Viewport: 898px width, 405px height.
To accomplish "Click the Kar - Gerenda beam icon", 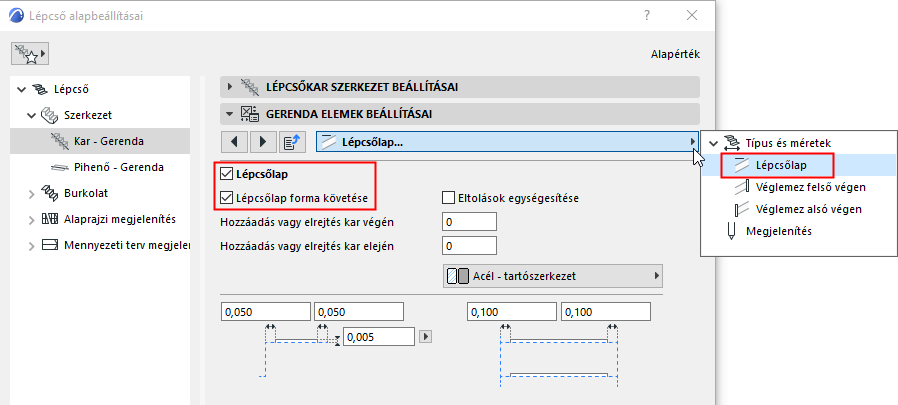I will 60,141.
